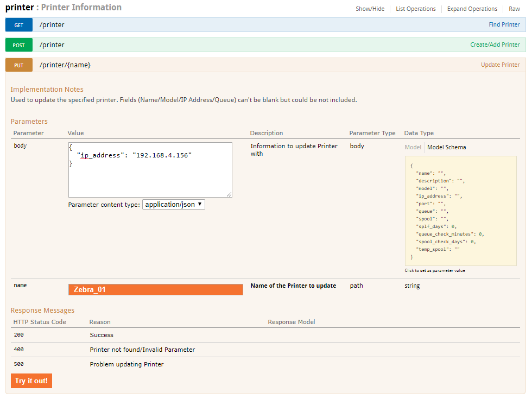Open the Parameter content type dropdown
Viewport: 532px width, 399px height.
click(174, 205)
